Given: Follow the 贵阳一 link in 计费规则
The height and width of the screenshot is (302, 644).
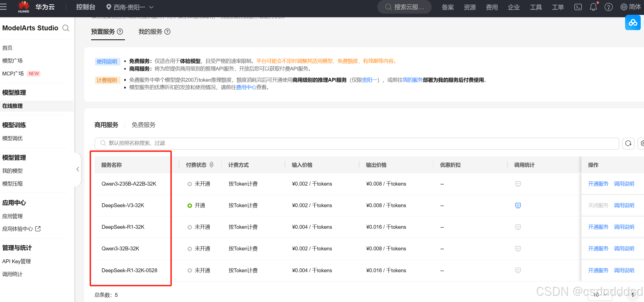Looking at the screenshot, I should [369, 80].
